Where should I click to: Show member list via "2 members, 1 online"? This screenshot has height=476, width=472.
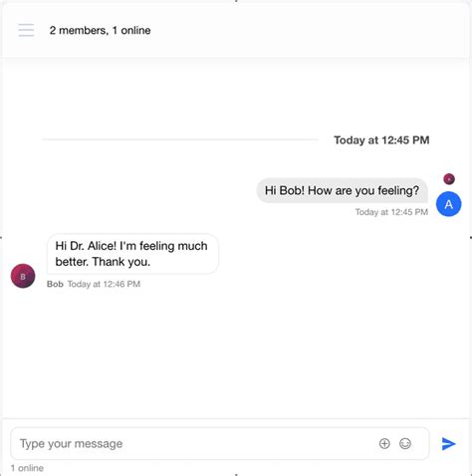pos(100,31)
